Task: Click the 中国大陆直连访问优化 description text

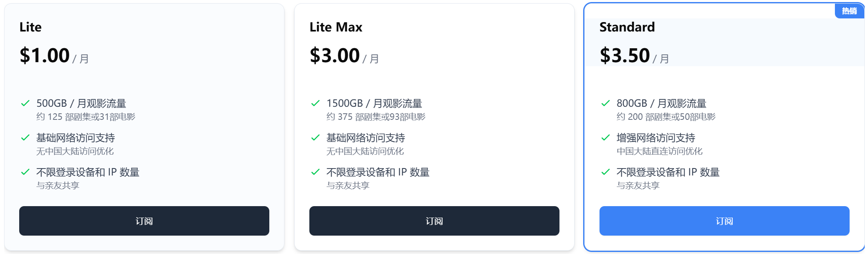Action: click(660, 151)
